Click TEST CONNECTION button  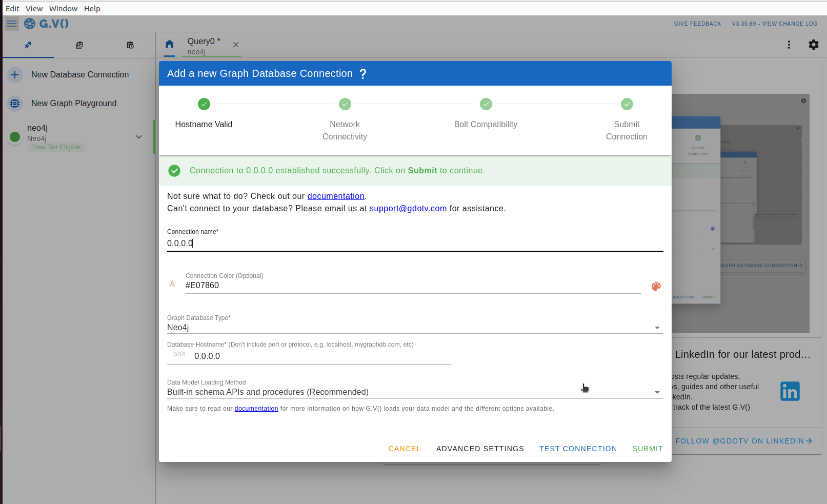click(x=578, y=449)
